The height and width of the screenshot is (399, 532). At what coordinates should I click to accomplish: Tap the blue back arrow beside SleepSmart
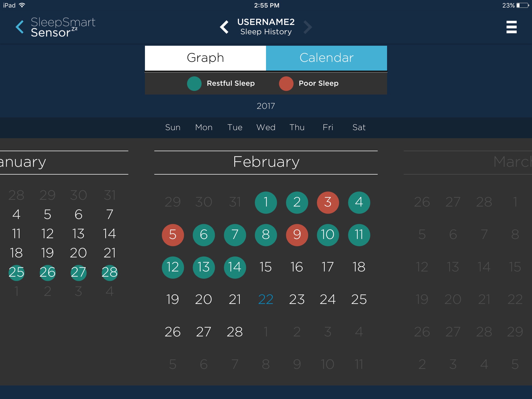coord(20,27)
